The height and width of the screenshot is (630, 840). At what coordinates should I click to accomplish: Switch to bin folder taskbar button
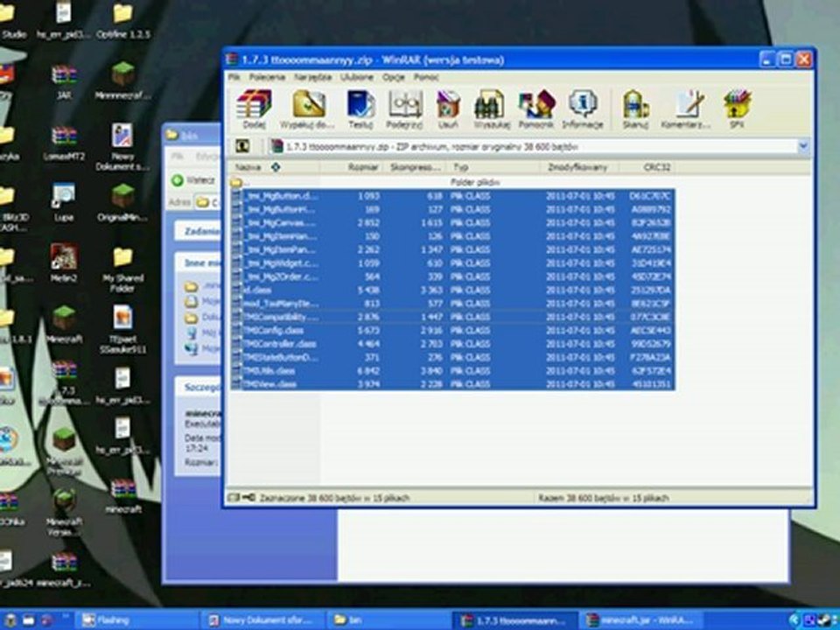(x=388, y=620)
